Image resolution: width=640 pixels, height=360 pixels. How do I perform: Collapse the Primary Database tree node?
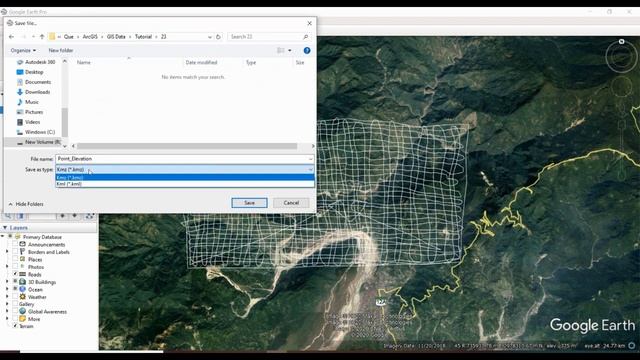click(3, 237)
